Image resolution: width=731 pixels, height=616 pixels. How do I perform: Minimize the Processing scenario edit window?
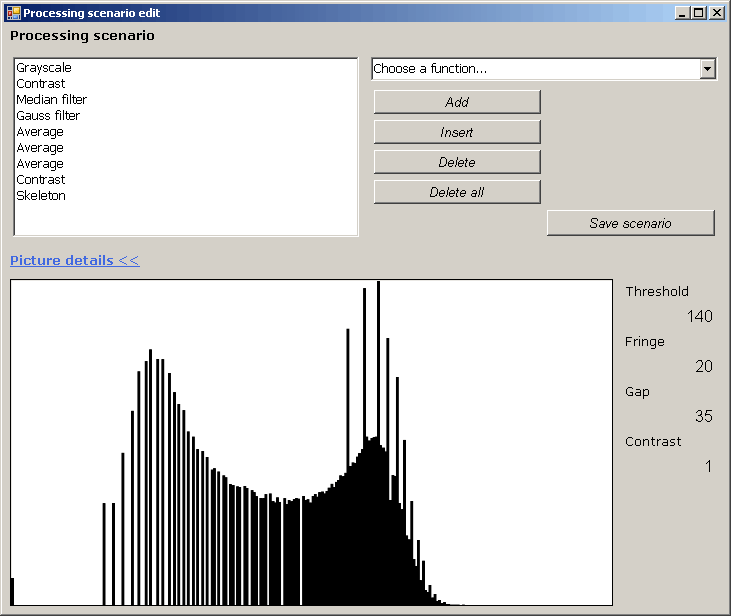coord(683,13)
